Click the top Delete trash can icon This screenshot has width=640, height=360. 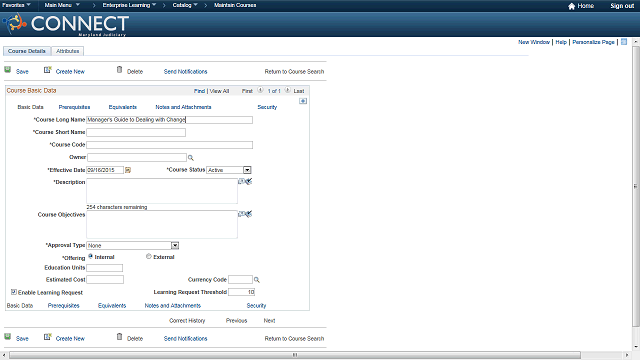[119, 69]
